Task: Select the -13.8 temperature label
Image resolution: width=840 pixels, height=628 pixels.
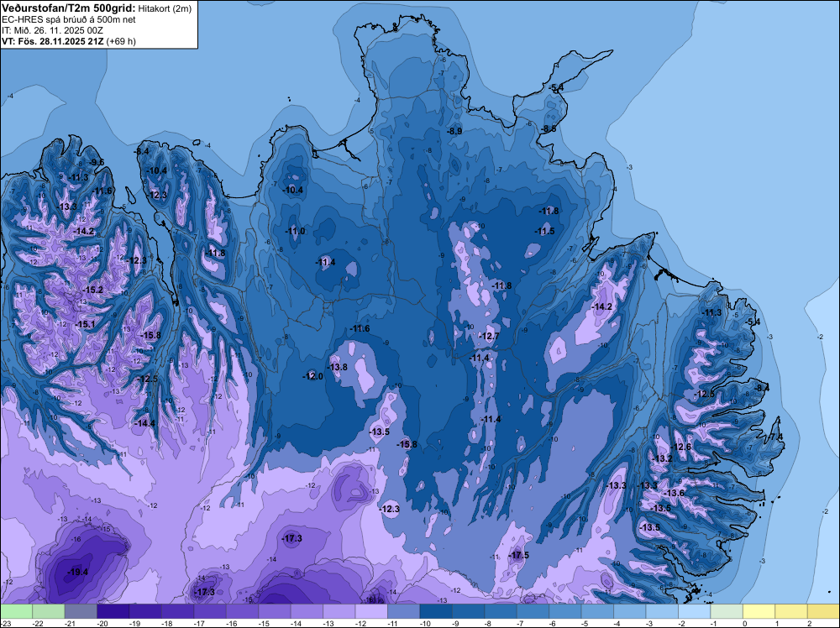Action: (337, 367)
